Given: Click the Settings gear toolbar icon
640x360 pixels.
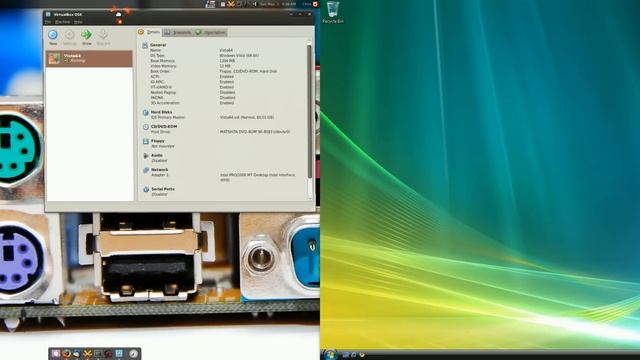Looking at the screenshot, I should (x=69, y=35).
